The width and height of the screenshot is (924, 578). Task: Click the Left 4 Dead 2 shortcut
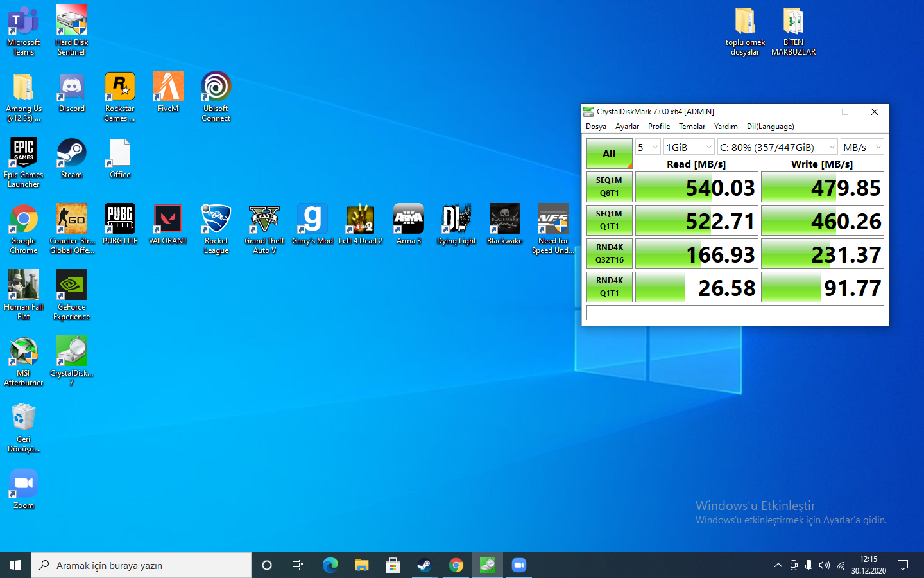point(361,224)
